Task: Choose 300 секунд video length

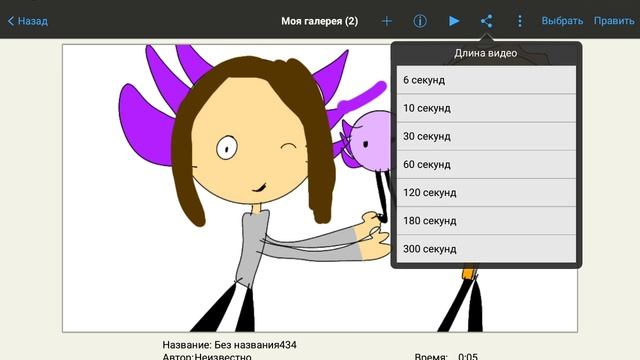Action: [x=486, y=249]
